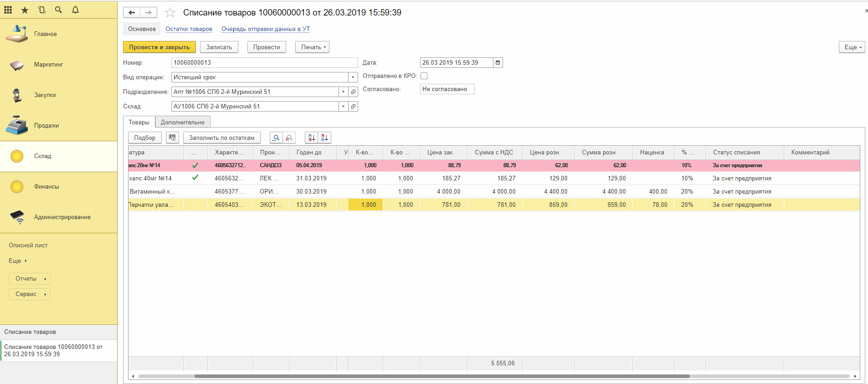The image size is (868, 384).
Task: Open Favorites via the star icon in the top panel
Action: pyautogui.click(x=25, y=10)
